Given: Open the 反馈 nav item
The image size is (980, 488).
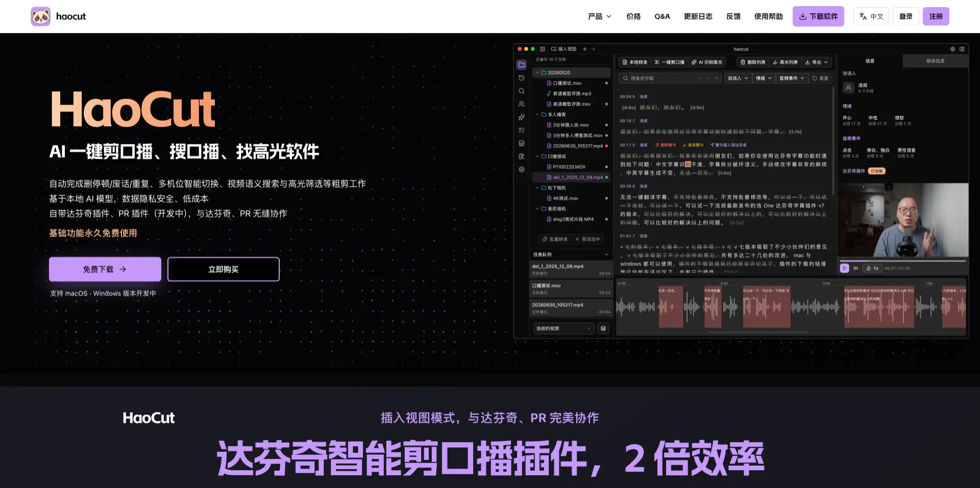Looking at the screenshot, I should coord(733,16).
